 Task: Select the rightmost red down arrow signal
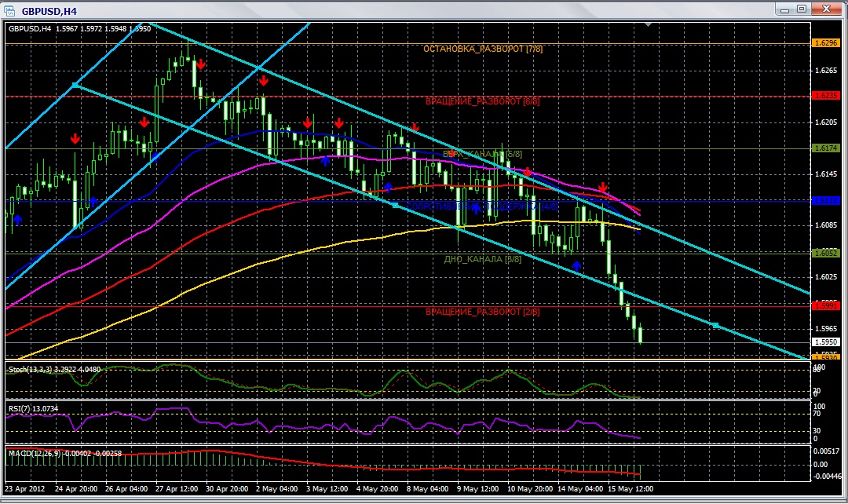602,187
